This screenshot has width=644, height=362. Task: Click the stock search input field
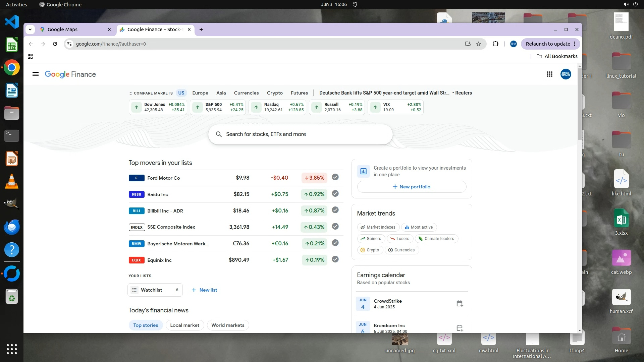[300, 134]
